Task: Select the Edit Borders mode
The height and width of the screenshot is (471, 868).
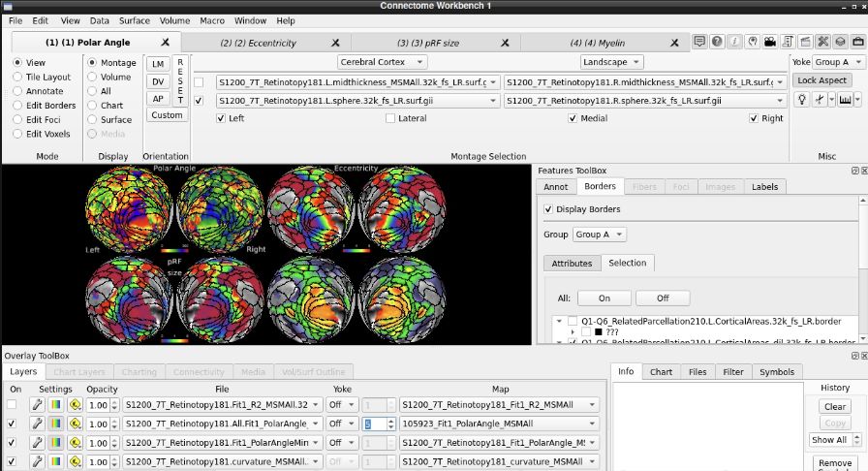Action: coord(17,106)
